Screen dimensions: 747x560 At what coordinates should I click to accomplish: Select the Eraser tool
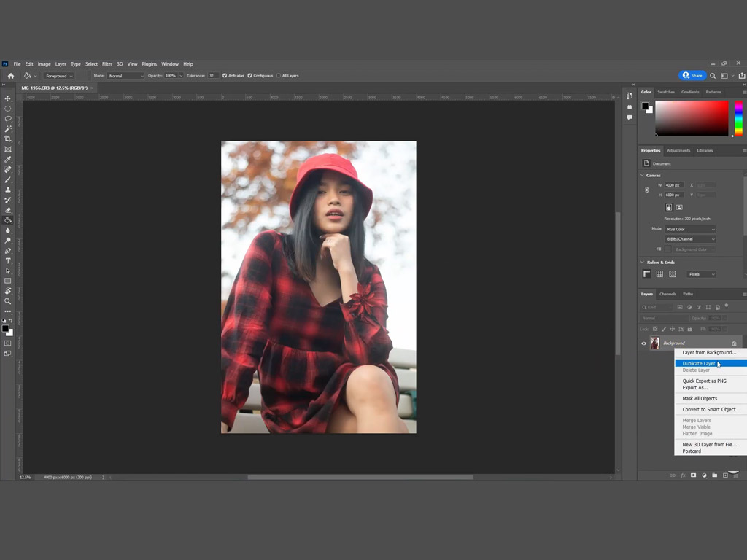pyautogui.click(x=8, y=210)
